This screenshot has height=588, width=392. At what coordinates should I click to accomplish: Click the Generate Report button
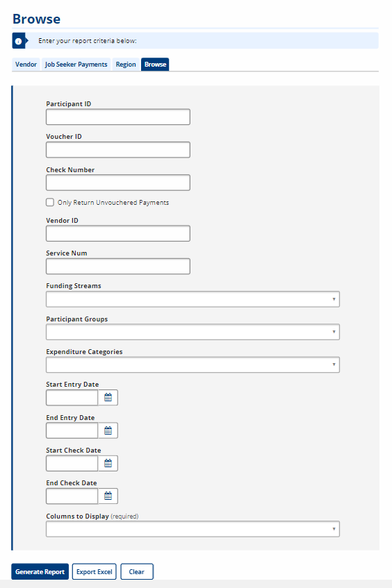coord(40,572)
